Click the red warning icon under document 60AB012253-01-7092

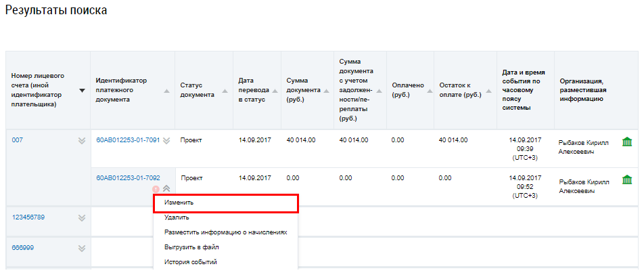click(x=156, y=189)
